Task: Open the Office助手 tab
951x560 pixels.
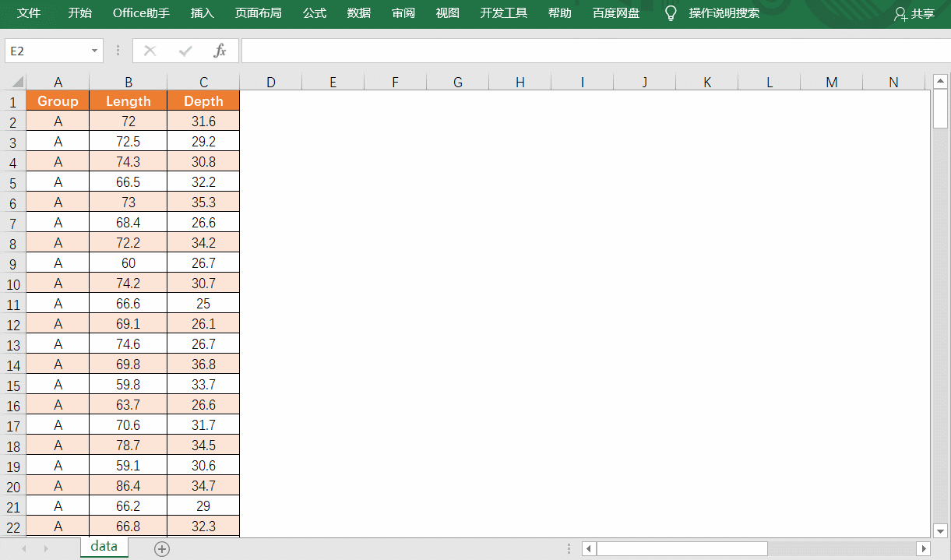Action: pyautogui.click(x=141, y=13)
